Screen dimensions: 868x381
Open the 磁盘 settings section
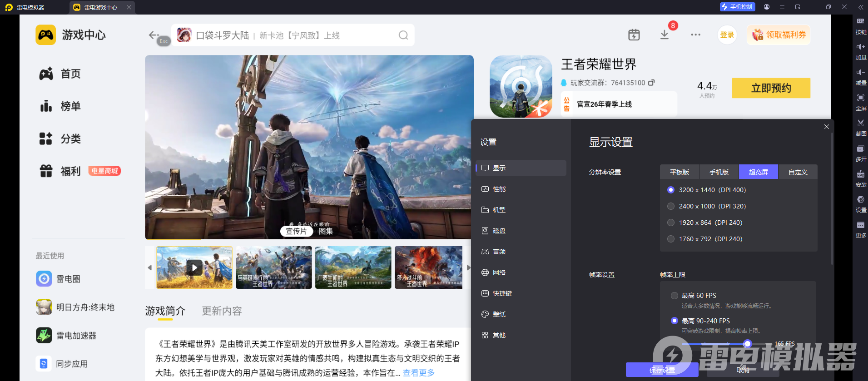(x=521, y=231)
